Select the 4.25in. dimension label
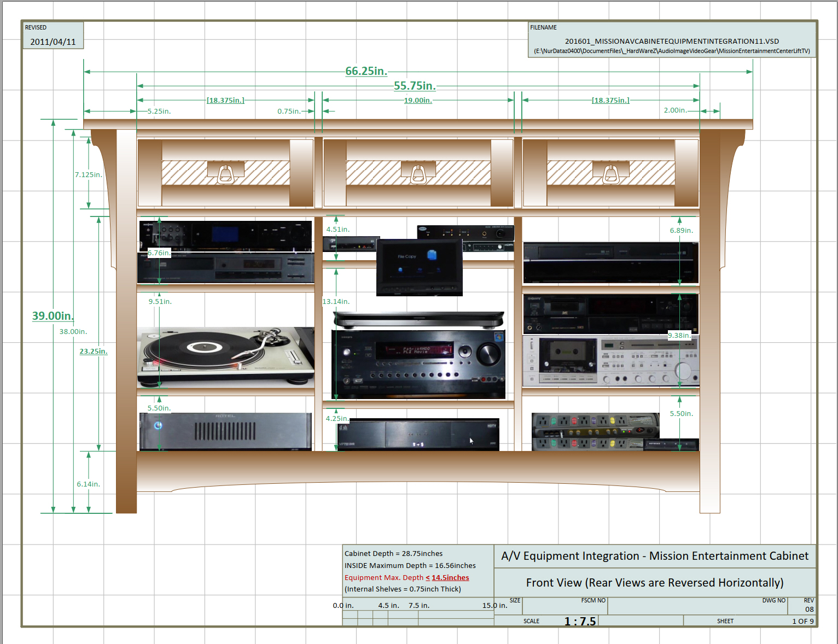 click(337, 418)
